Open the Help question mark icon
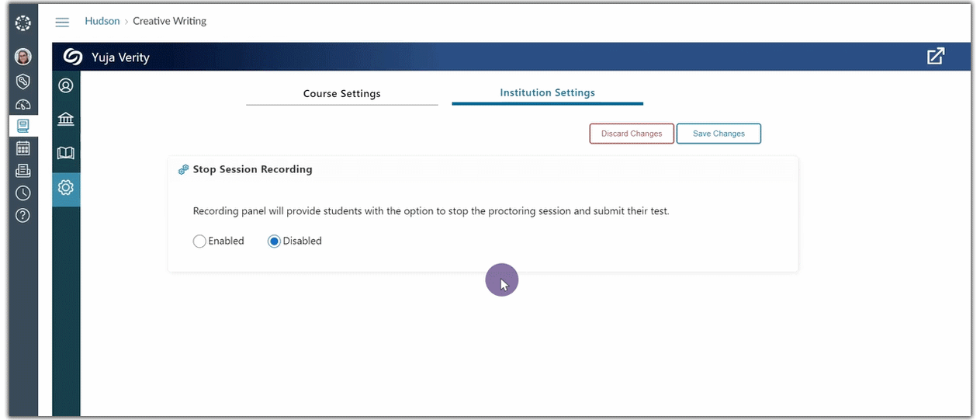This screenshot has width=980, height=420. point(23,216)
